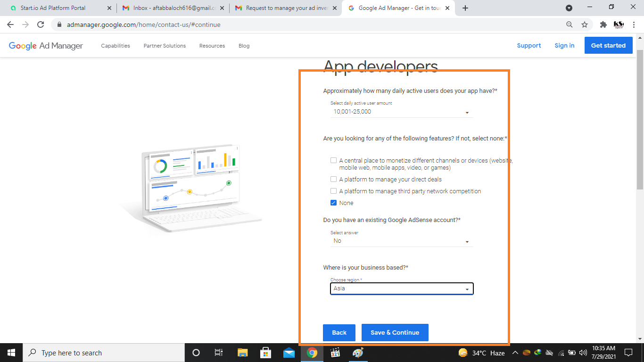Open the Extensions puzzle icon
This screenshot has height=362, width=644.
603,25
